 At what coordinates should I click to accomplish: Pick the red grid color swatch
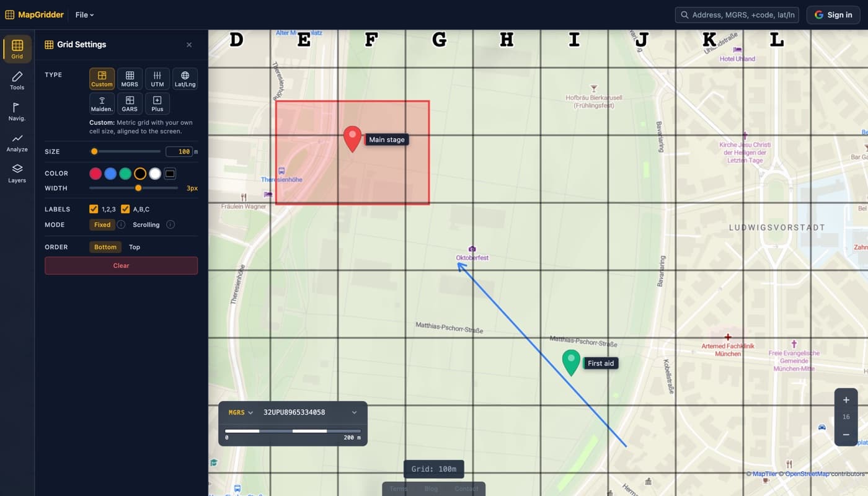coord(95,174)
